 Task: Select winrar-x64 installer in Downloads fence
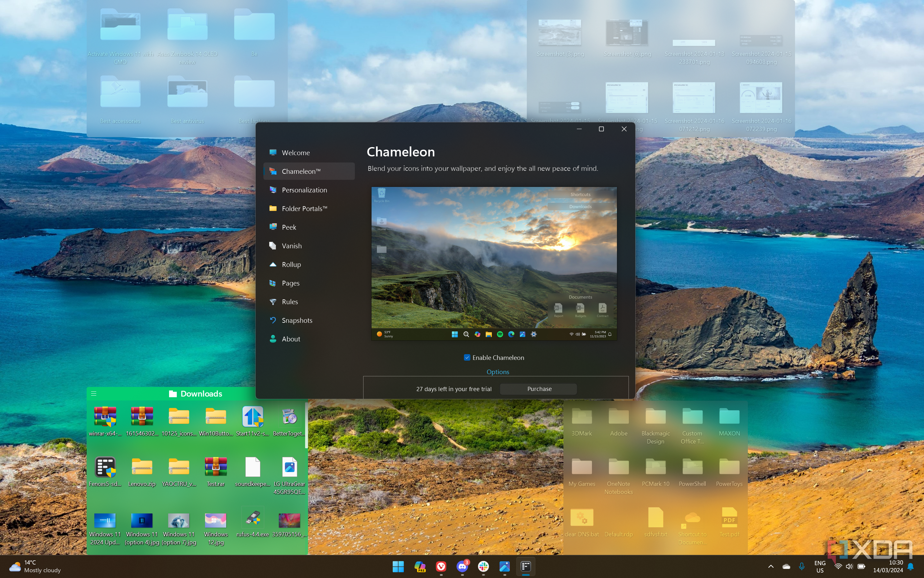pyautogui.click(x=105, y=421)
